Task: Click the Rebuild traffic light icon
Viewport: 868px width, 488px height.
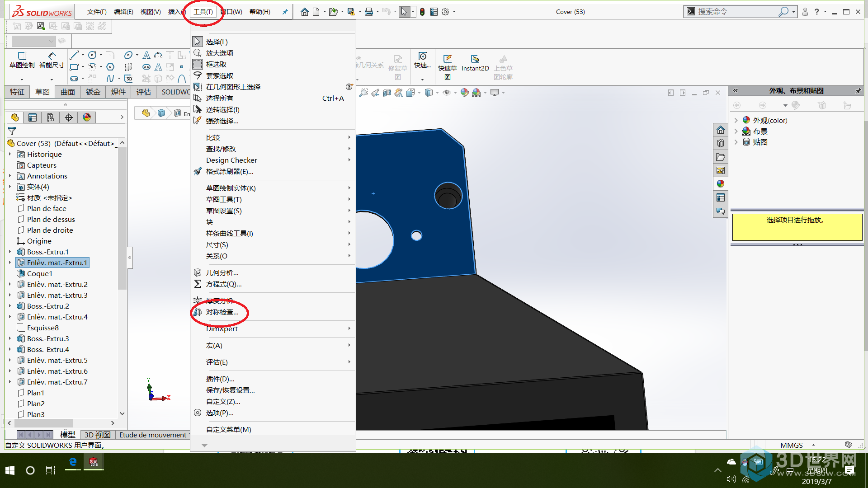Action: (x=422, y=12)
